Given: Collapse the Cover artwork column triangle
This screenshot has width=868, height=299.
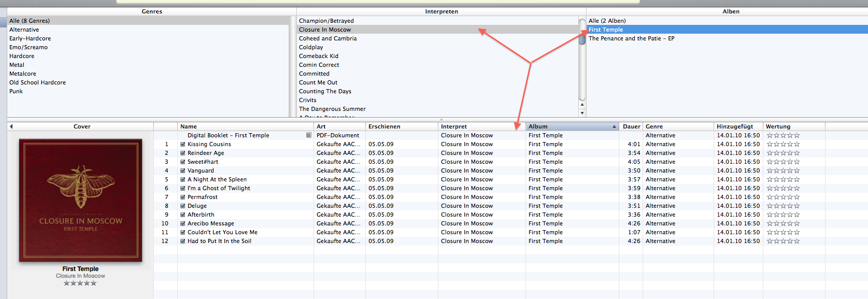Looking at the screenshot, I should pyautogui.click(x=11, y=126).
